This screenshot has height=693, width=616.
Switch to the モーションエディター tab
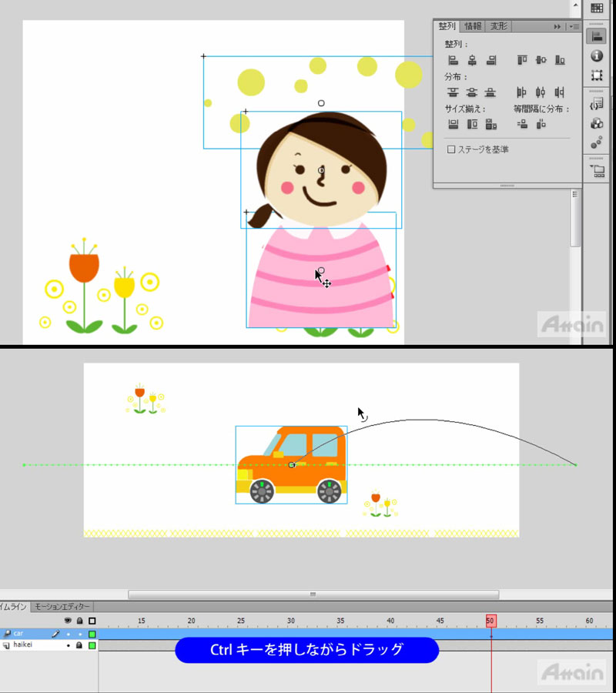coord(62,607)
